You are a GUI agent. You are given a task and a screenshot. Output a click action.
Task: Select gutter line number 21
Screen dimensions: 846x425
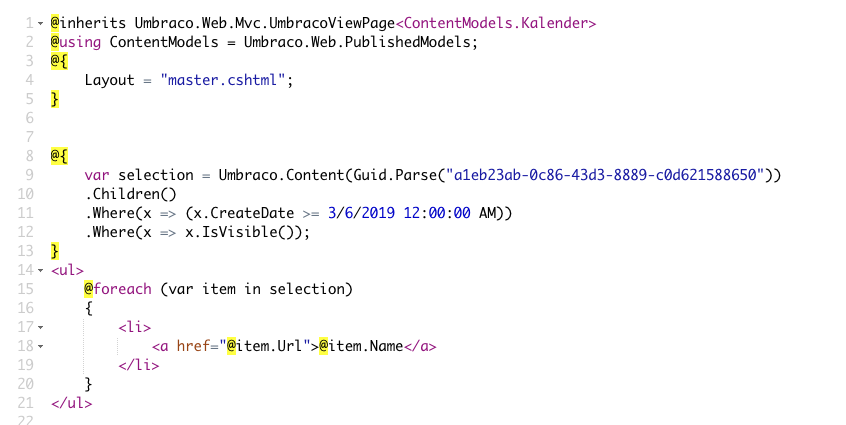tap(25, 403)
